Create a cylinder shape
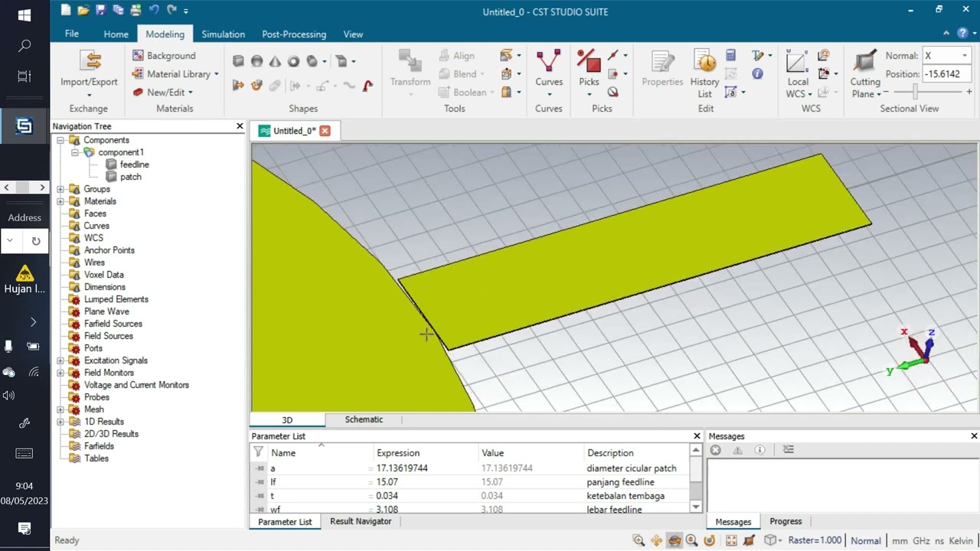Screen dimensions: 980x551 tap(312, 61)
